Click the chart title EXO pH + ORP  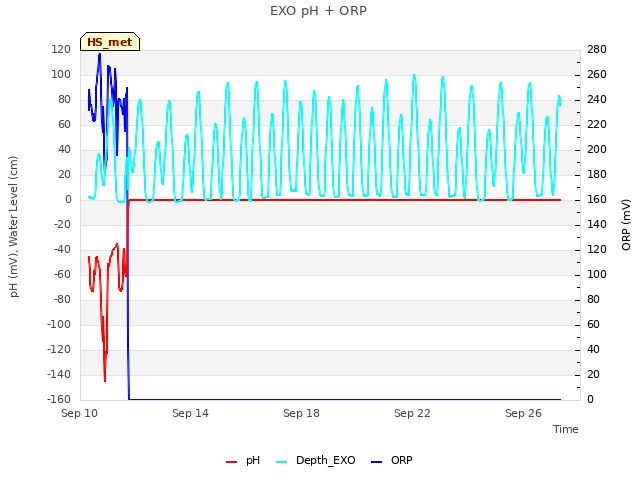(318, 11)
